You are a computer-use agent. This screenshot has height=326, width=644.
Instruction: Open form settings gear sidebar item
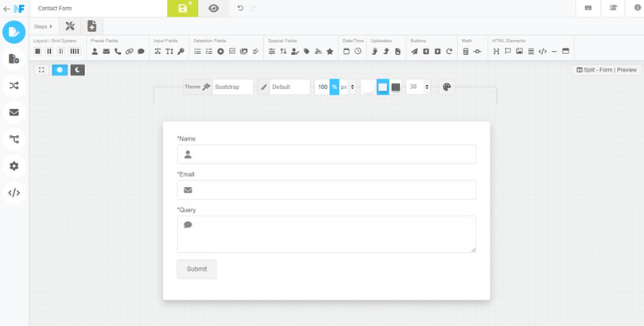14,166
